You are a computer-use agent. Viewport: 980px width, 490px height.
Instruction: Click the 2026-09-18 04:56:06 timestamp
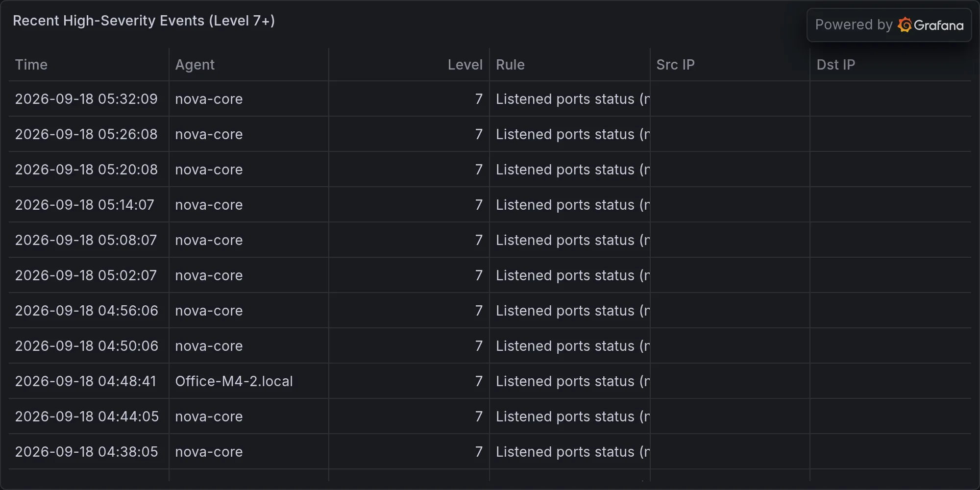[86, 311]
